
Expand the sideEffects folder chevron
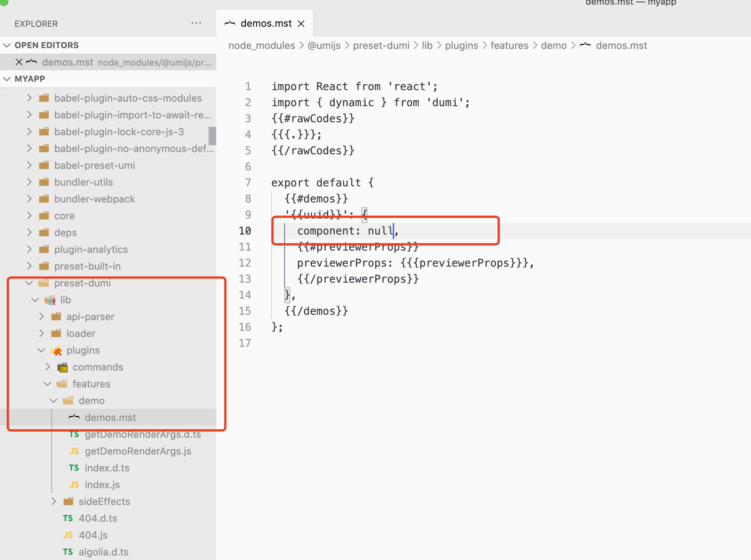[x=54, y=501]
